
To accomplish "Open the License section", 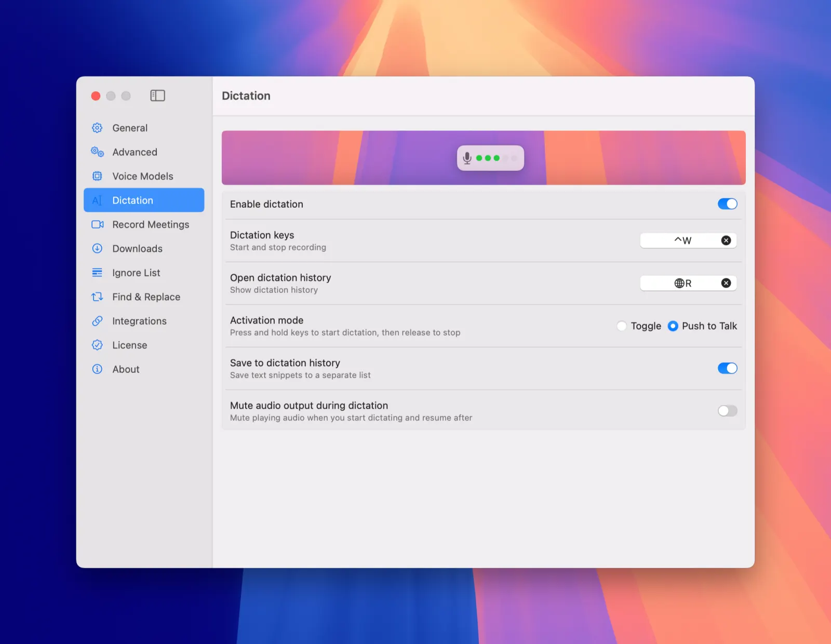I will coord(144,345).
